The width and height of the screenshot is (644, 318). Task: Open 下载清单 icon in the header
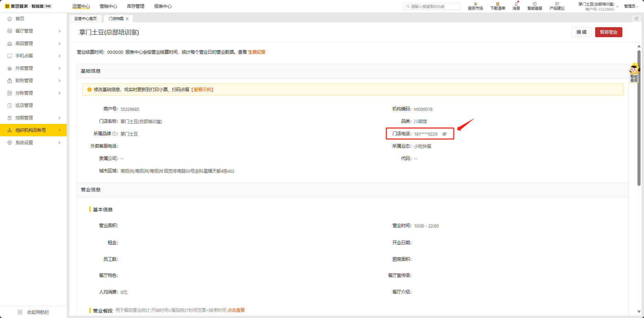pos(497,4)
